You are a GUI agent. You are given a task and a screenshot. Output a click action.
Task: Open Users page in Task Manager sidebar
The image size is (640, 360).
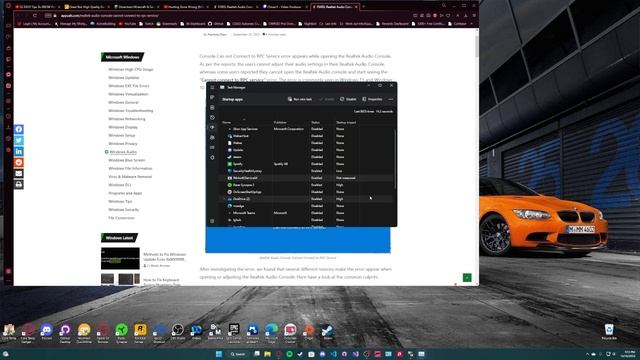tap(212, 138)
